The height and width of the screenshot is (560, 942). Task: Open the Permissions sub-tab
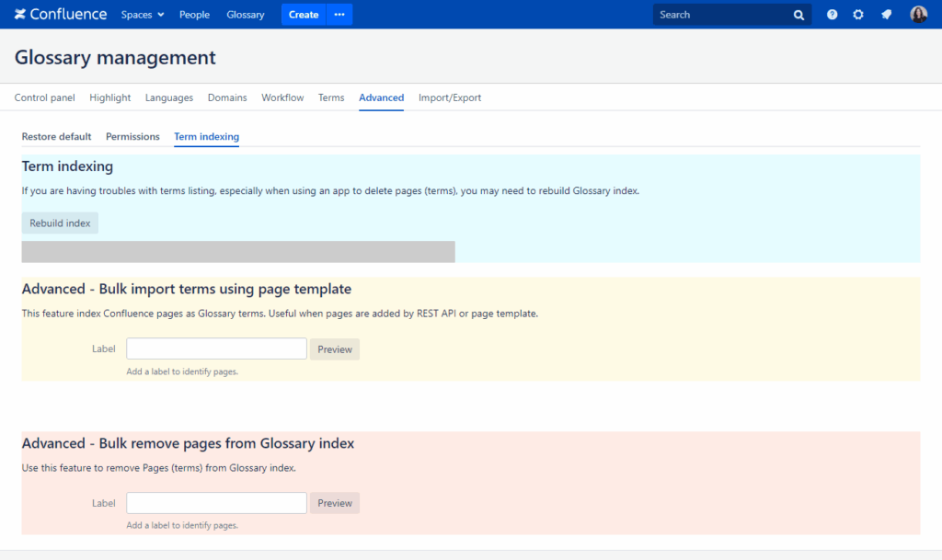click(x=132, y=136)
